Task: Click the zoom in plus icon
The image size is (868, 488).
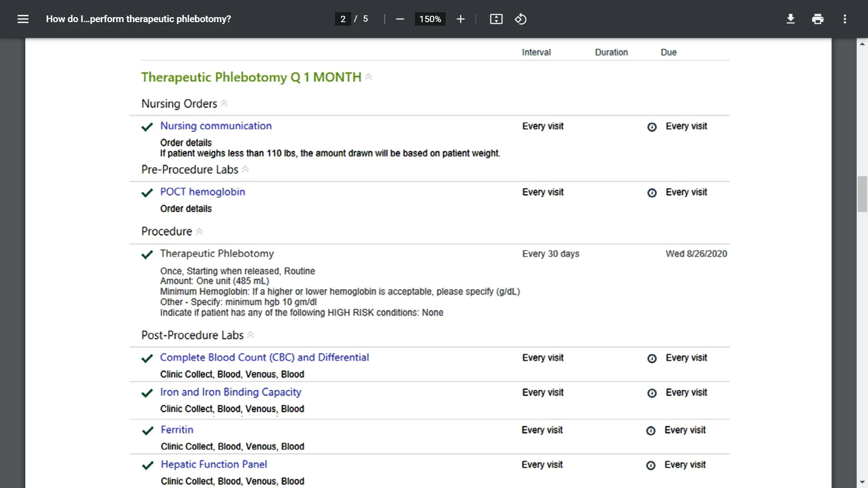Action: [460, 19]
